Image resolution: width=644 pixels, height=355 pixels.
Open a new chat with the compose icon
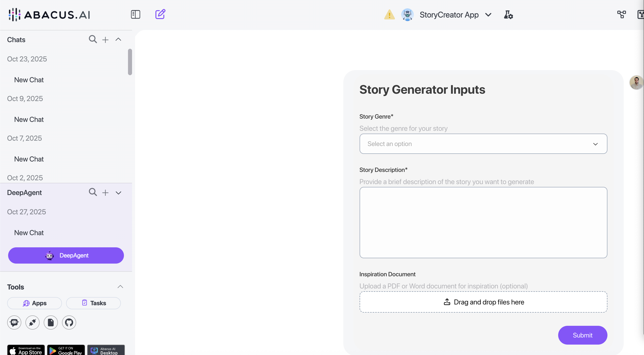pyautogui.click(x=160, y=14)
